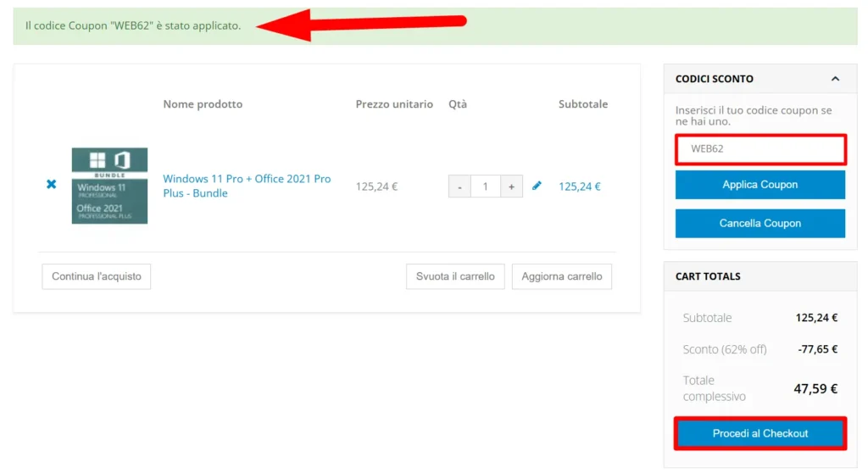868x473 pixels.
Task: Click the 'Totale complessivo' label
Action: coord(714,388)
